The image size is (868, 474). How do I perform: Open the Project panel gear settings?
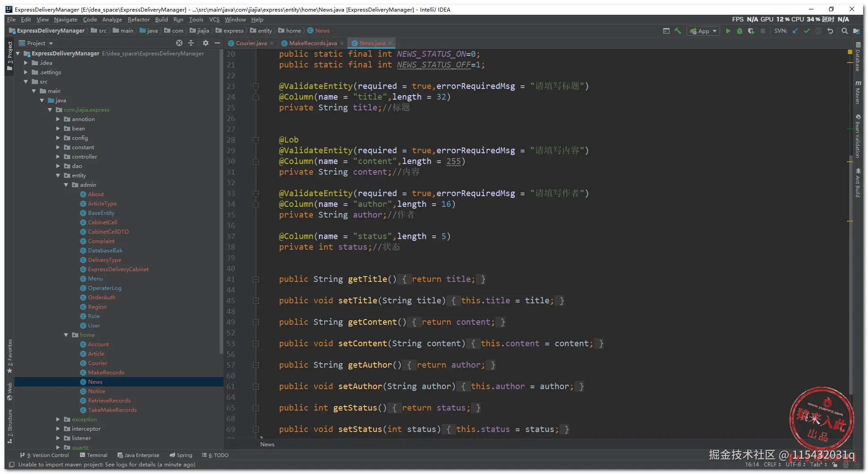tap(205, 43)
